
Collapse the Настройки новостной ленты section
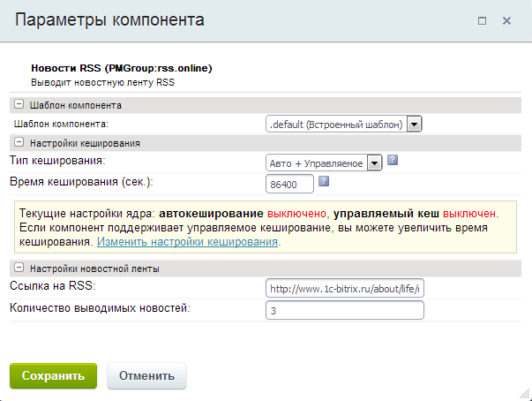coord(19,268)
